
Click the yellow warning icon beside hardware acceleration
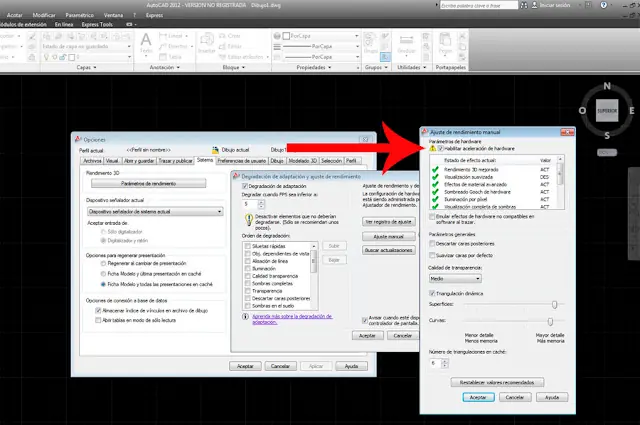[x=433, y=148]
